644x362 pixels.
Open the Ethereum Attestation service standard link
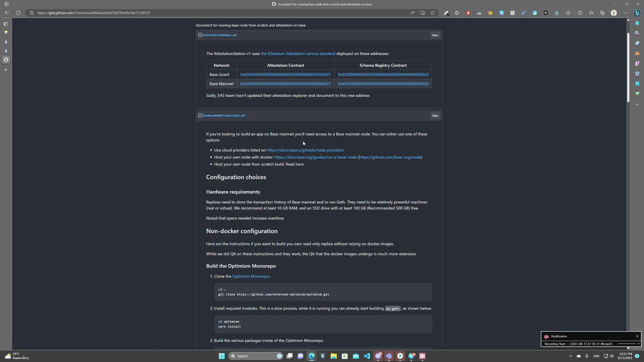[298, 54]
